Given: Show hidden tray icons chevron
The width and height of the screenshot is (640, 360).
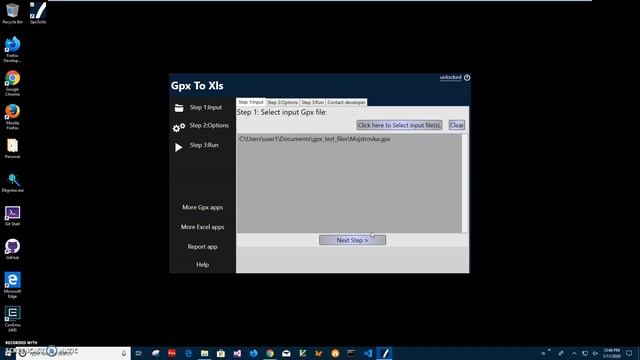Looking at the screenshot, I should point(574,353).
